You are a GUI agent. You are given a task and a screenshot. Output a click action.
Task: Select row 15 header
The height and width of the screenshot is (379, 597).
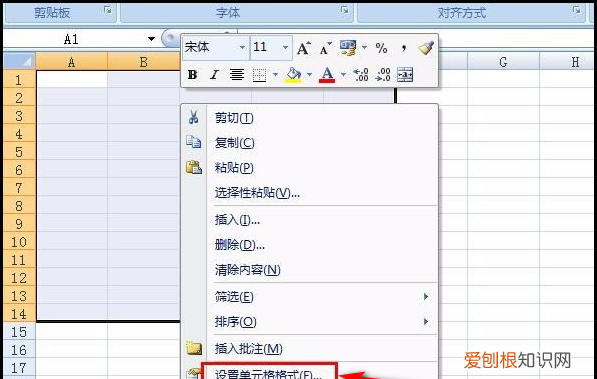pos(19,332)
